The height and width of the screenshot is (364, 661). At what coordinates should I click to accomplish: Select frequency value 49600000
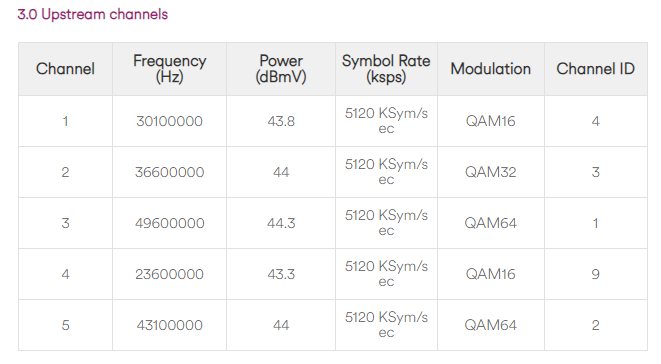coord(169,224)
